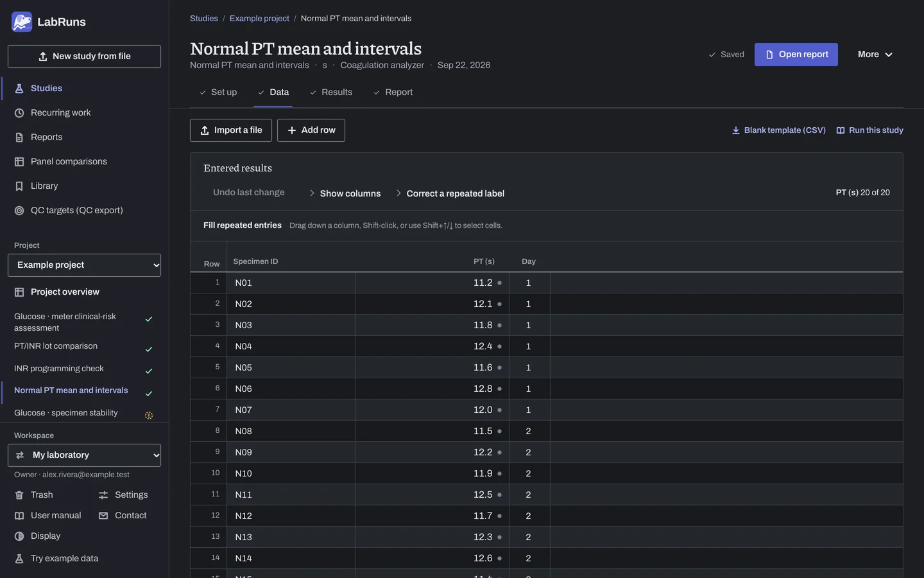924x578 pixels.
Task: Click Example project breadcrumb link
Action: (259, 19)
